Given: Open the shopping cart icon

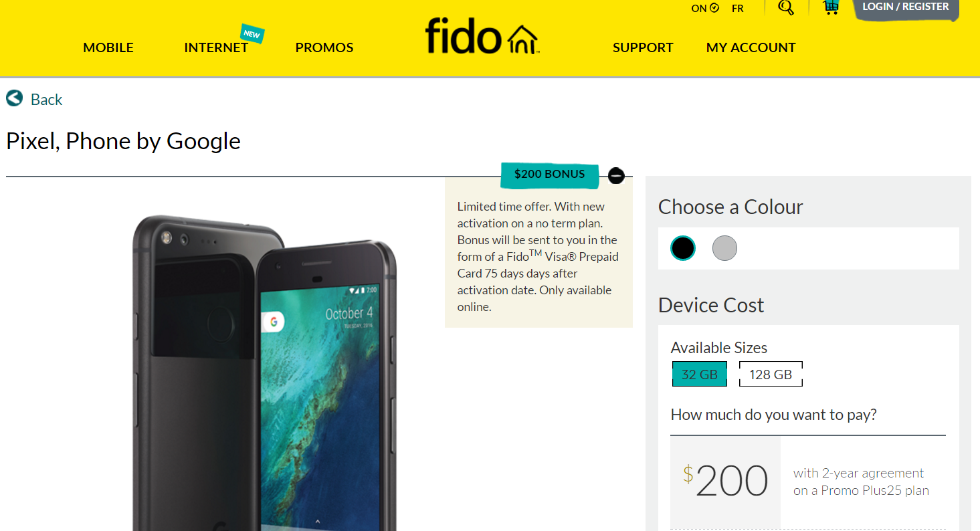Looking at the screenshot, I should [830, 7].
